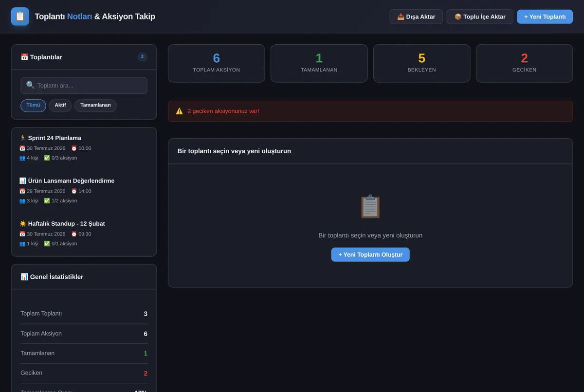The height and width of the screenshot is (392, 584).
Task: Click the 0/3 aksiyon text
Action: pyautogui.click(x=64, y=158)
